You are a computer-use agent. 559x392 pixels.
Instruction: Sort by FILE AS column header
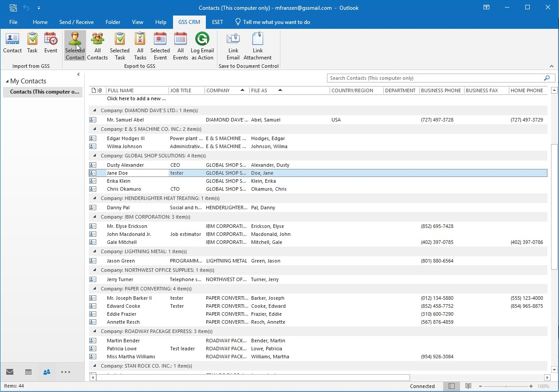290,90
